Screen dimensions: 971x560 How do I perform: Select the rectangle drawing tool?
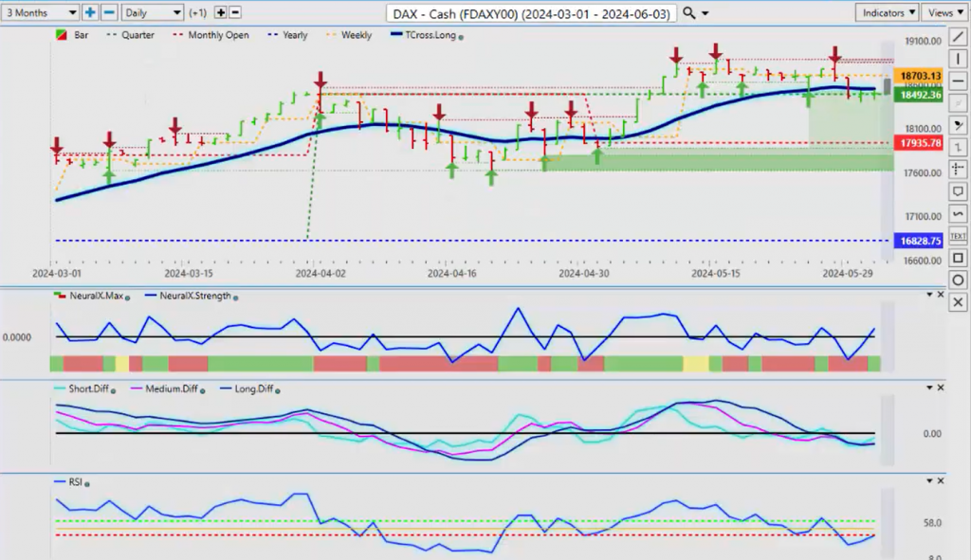957,258
